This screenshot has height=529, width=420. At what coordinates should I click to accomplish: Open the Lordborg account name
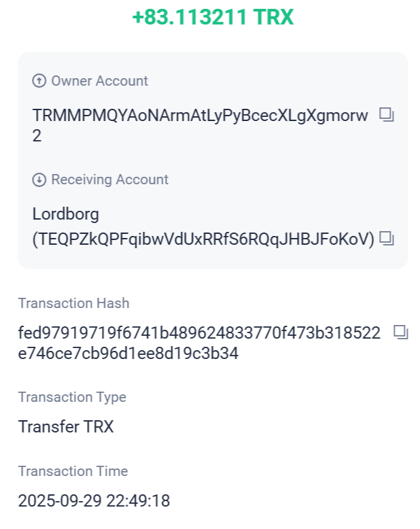click(x=66, y=214)
